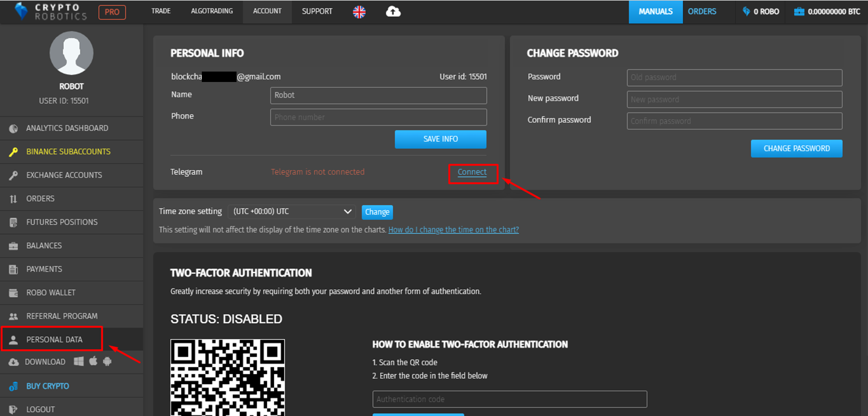Download the Android version

point(107,361)
